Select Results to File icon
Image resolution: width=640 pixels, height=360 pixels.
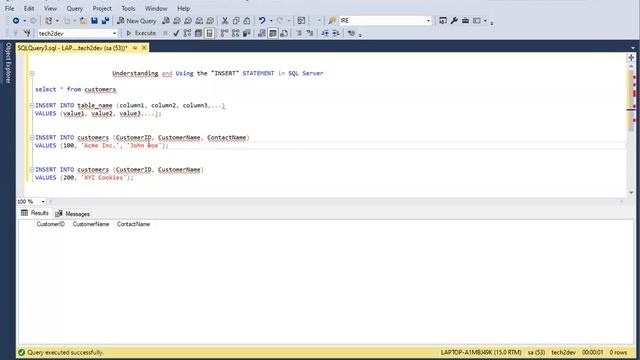(284, 33)
